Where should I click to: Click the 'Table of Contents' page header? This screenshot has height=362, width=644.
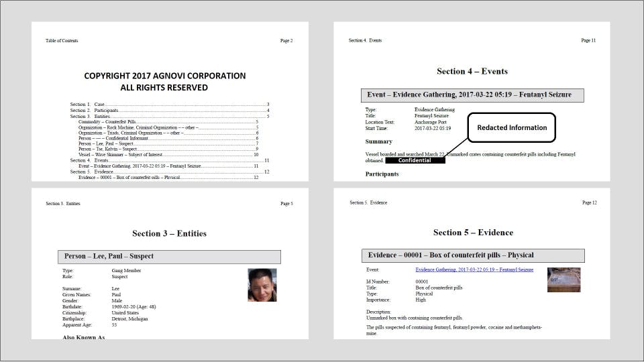(x=62, y=41)
